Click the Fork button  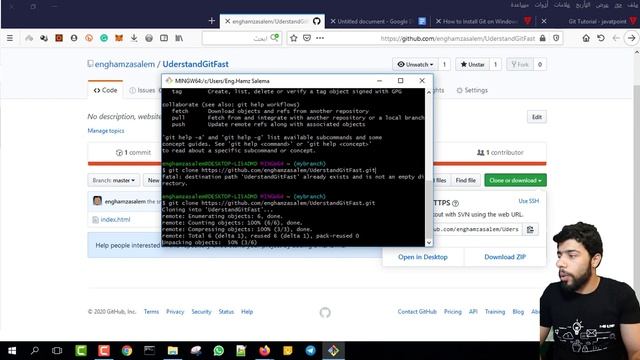520,64
